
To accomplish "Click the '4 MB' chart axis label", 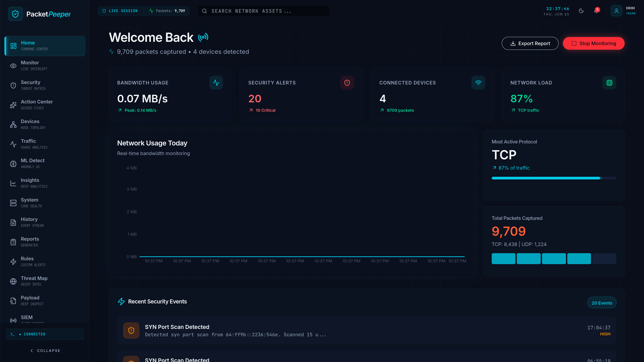I will point(131,168).
